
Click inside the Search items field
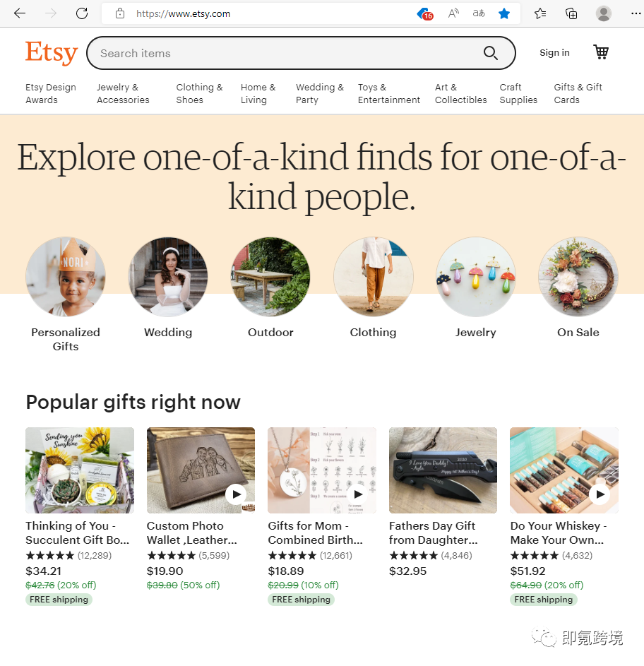click(x=289, y=53)
